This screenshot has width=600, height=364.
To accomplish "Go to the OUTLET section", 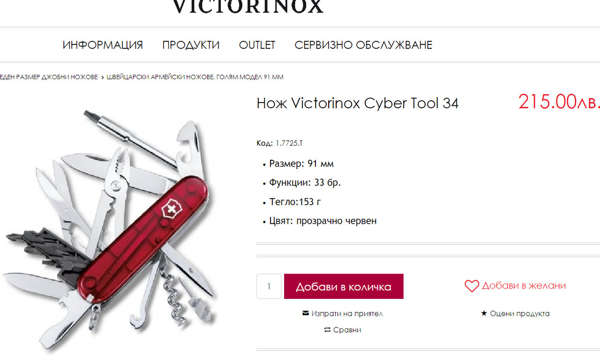I will pyautogui.click(x=257, y=45).
